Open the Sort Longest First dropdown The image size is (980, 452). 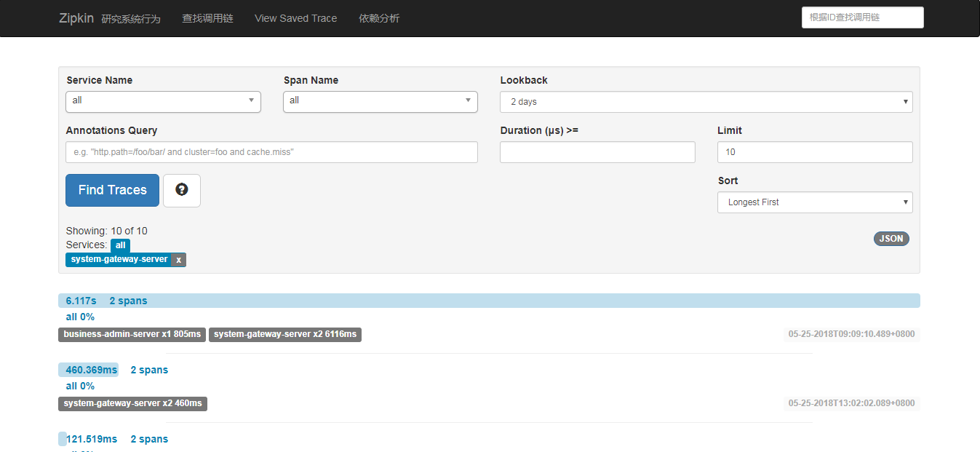[815, 202]
